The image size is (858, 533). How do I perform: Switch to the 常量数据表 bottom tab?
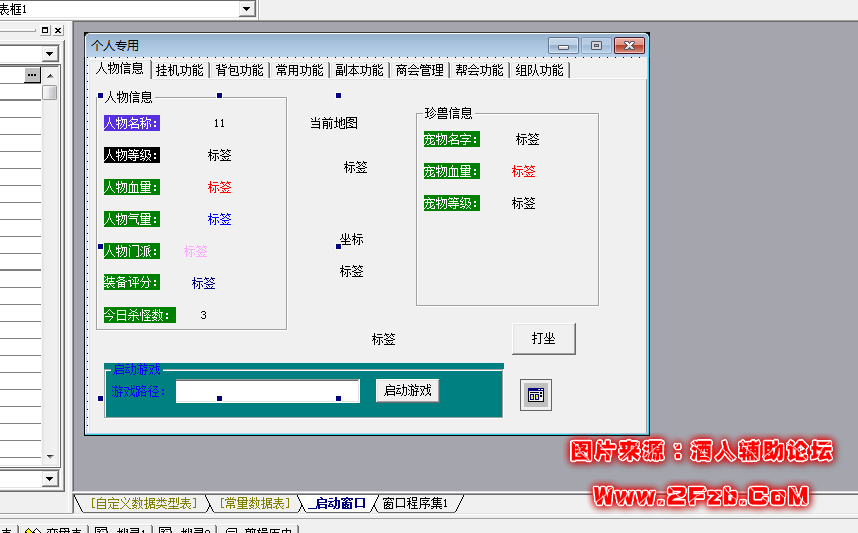254,503
